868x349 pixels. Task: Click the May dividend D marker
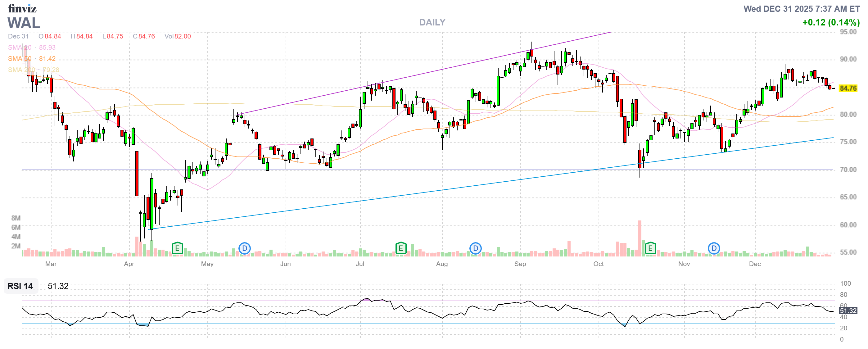(245, 249)
